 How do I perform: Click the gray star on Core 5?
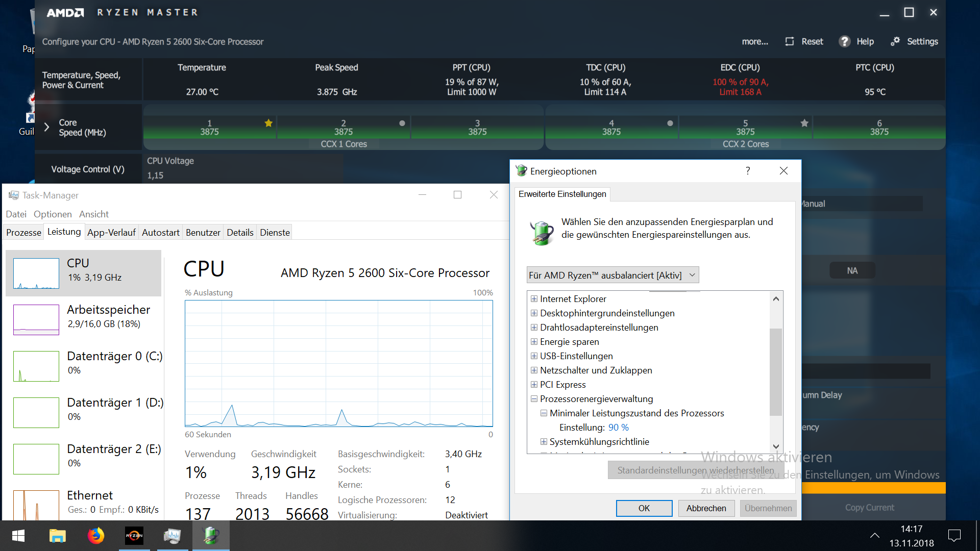click(804, 123)
